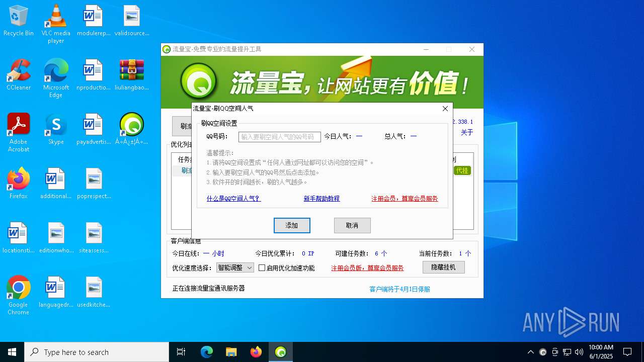The height and width of the screenshot is (362, 644).
Task: Enable 启用优化加速功能 checkbox
Action: point(262,268)
